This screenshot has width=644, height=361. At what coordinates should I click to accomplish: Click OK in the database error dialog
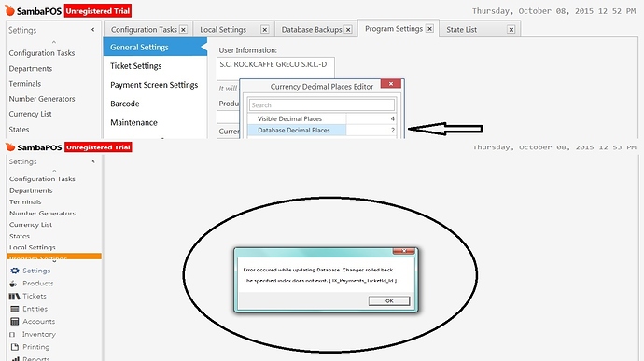pos(389,301)
